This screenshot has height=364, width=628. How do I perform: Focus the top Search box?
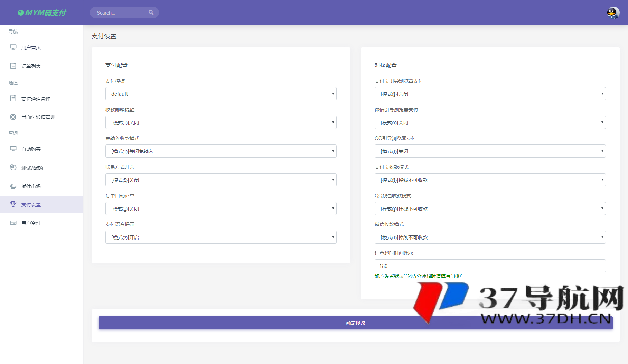pyautogui.click(x=119, y=13)
